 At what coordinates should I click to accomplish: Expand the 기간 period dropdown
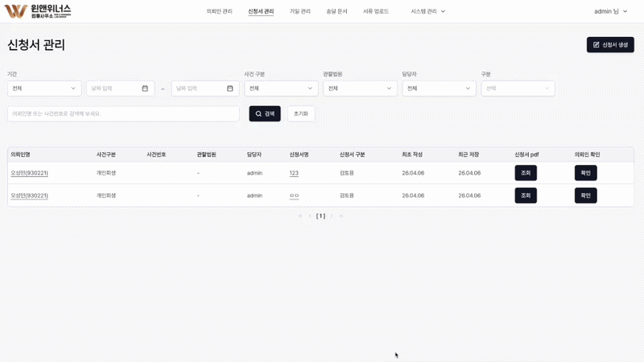pos(44,88)
